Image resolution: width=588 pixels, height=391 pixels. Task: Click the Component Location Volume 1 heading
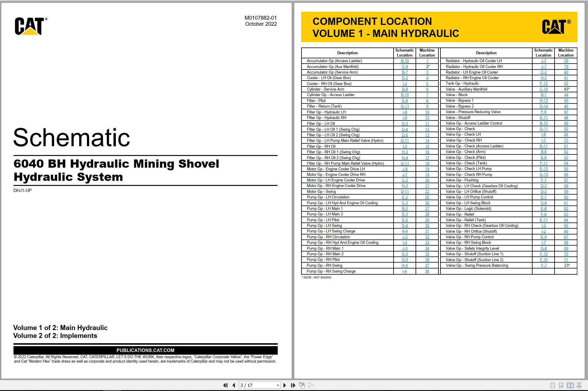click(386, 27)
